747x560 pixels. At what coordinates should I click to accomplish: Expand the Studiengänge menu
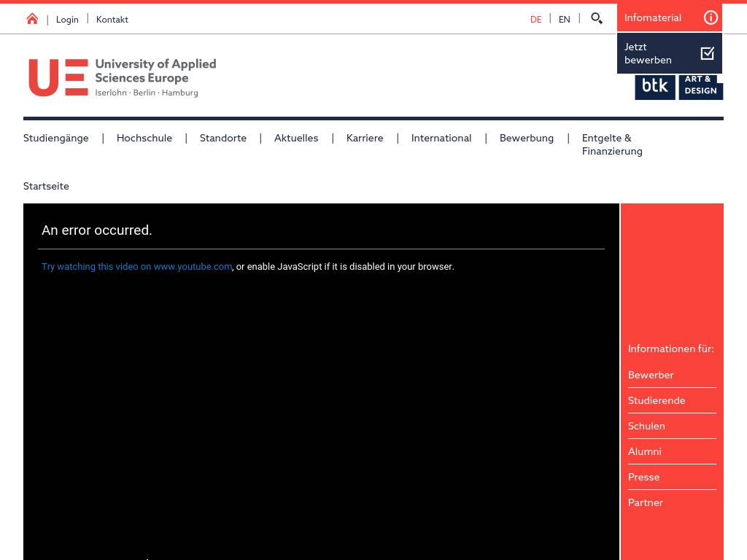(x=55, y=138)
